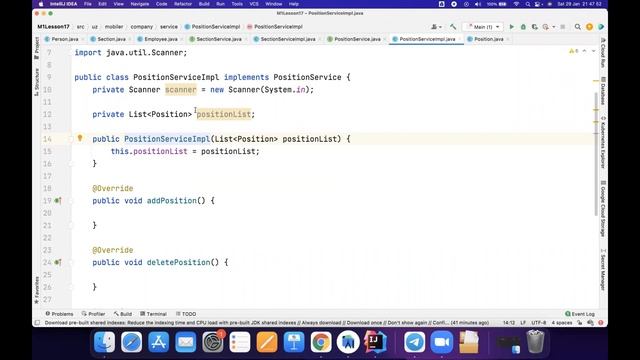This screenshot has width=640, height=360.
Task: Open Telegram from the Dock
Action: pos(414,342)
